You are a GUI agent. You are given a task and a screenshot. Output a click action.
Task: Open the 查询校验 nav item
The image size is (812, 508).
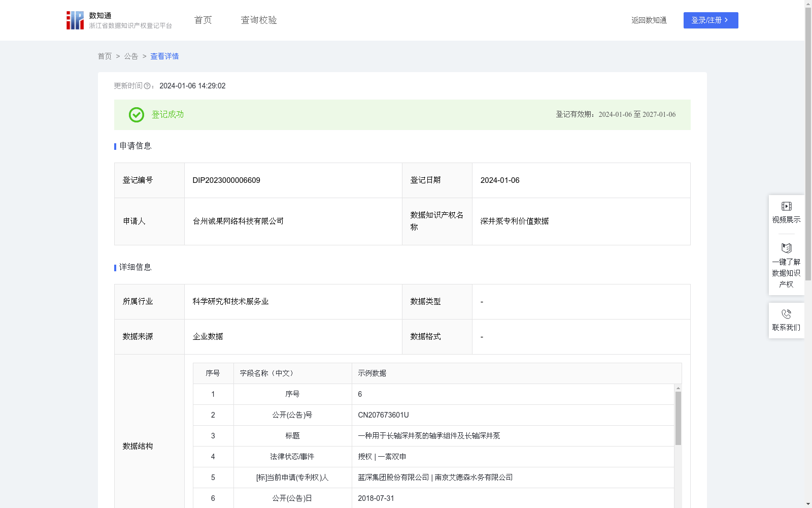tap(259, 20)
